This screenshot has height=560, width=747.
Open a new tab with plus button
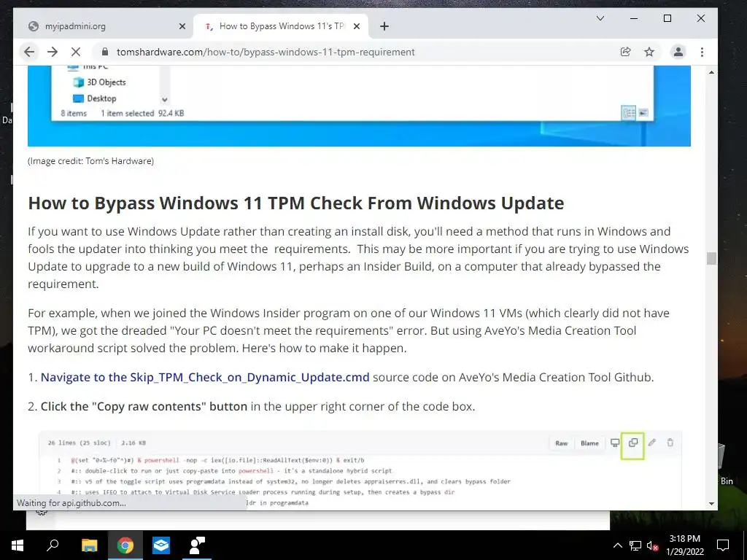[x=384, y=26]
